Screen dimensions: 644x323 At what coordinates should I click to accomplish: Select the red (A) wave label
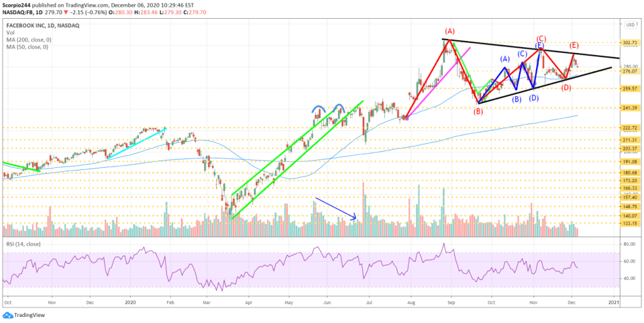(449, 31)
